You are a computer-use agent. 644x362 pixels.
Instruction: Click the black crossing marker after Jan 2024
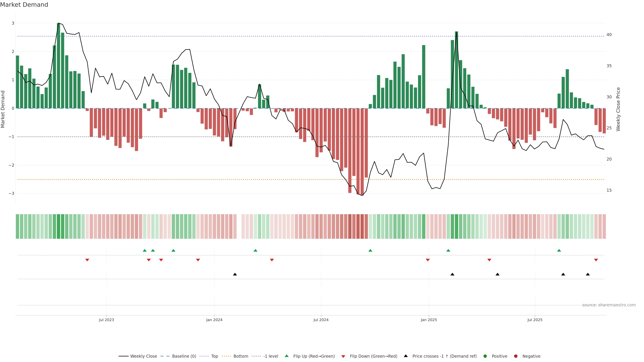coord(235,274)
